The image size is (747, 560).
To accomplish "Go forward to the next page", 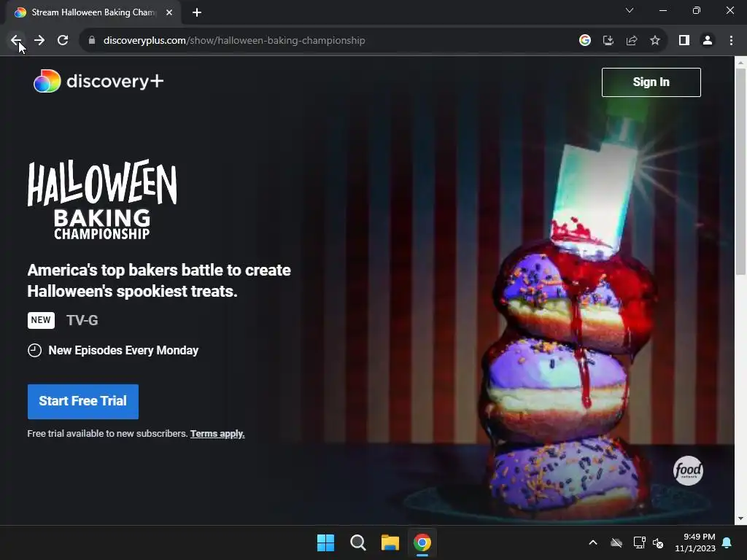I will tap(39, 41).
